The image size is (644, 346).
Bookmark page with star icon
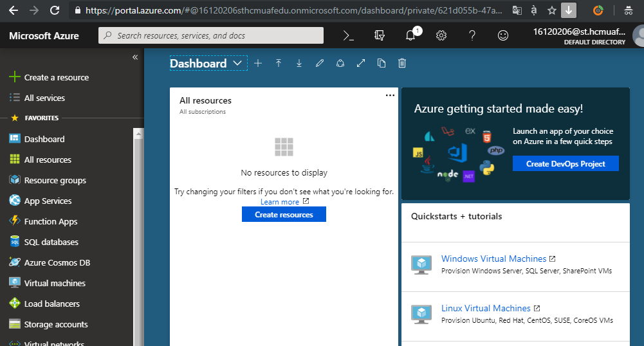click(551, 10)
